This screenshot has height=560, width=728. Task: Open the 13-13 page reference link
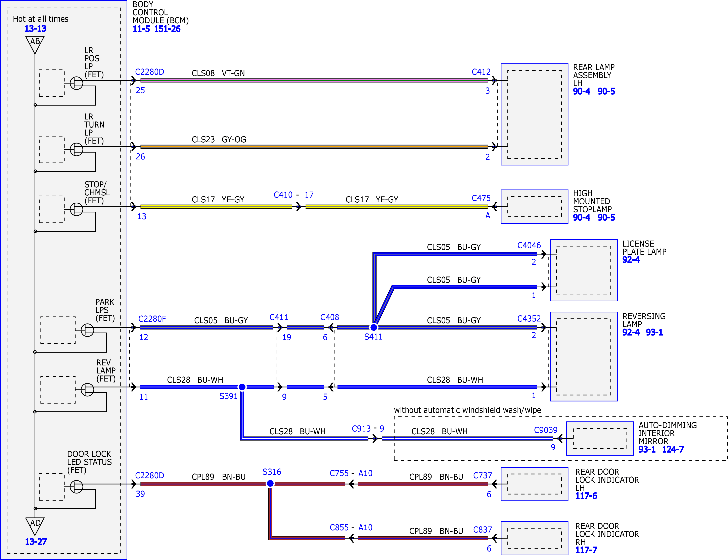pos(35,29)
